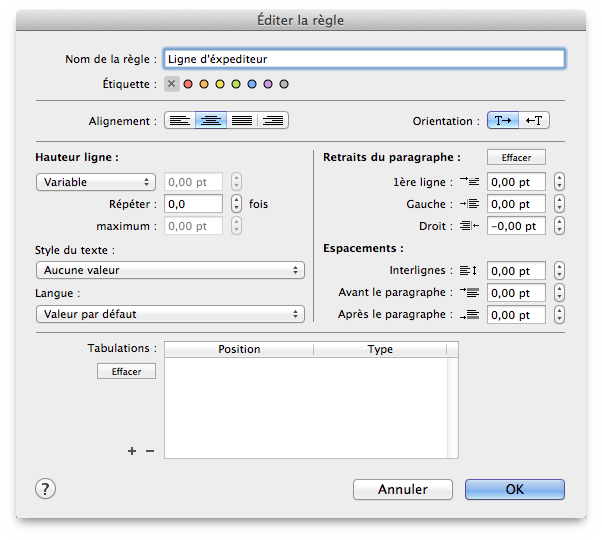The width and height of the screenshot is (602, 540).
Task: Click the Nom de la règle field
Action: point(364,59)
